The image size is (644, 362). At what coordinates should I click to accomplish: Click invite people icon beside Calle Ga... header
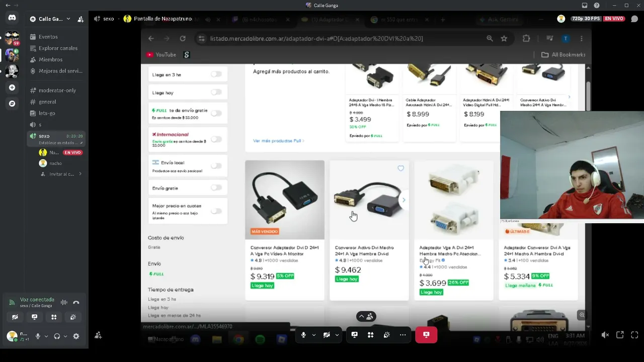coord(80,19)
